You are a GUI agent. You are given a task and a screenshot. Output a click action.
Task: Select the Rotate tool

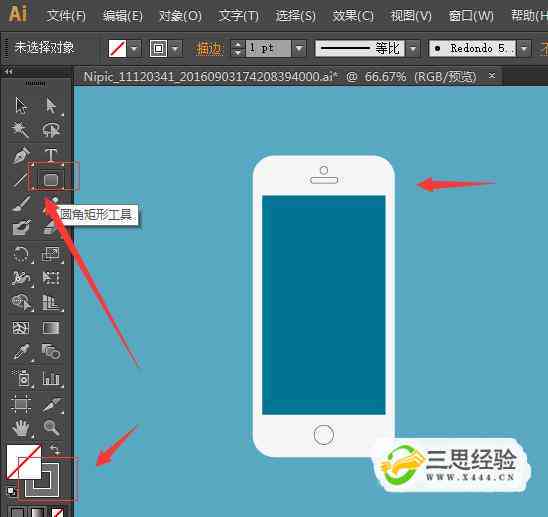21,254
